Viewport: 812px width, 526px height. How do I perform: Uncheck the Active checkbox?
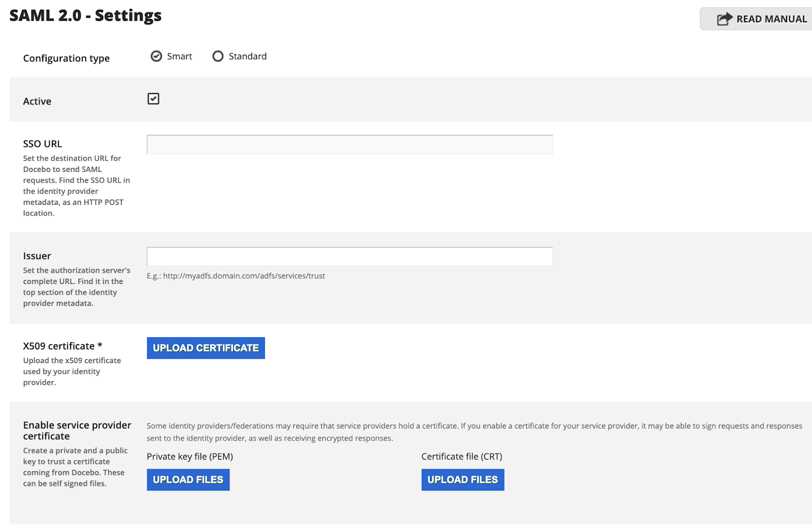(x=153, y=99)
